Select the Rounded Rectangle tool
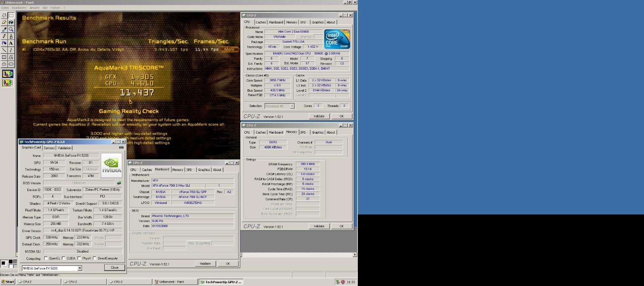This screenshot has width=644, height=286. click(x=11, y=64)
